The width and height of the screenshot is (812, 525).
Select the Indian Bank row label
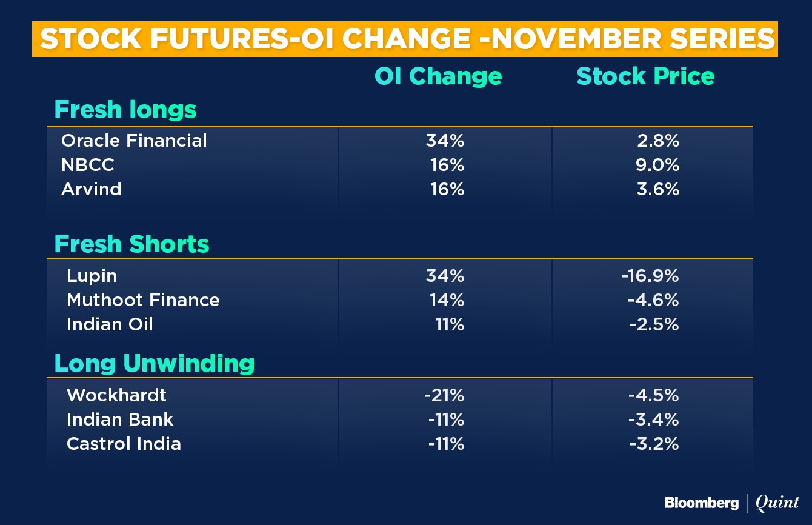(x=120, y=420)
